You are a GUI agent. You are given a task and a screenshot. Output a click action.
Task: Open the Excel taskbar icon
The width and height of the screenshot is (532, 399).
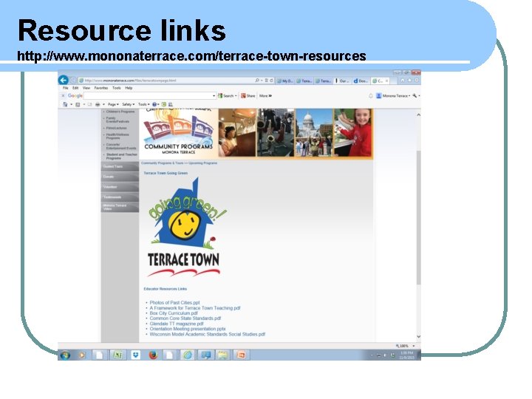(117, 355)
